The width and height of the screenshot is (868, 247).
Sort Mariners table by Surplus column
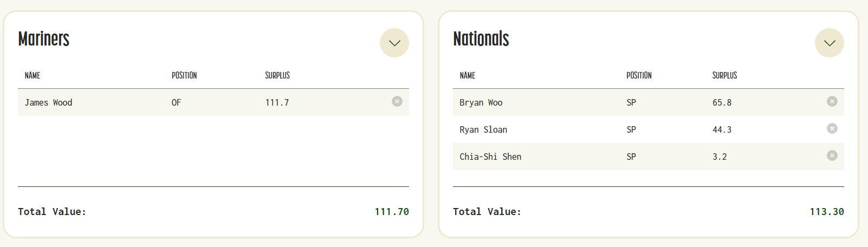coord(277,75)
